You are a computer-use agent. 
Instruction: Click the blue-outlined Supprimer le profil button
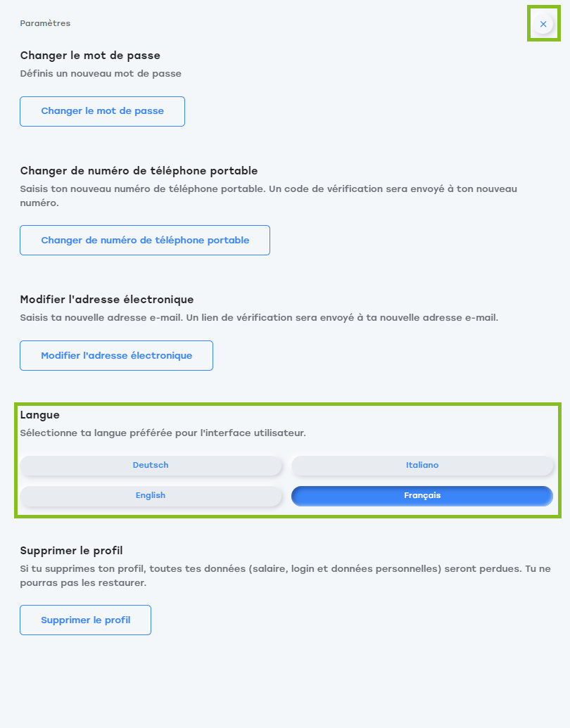pyautogui.click(x=85, y=620)
